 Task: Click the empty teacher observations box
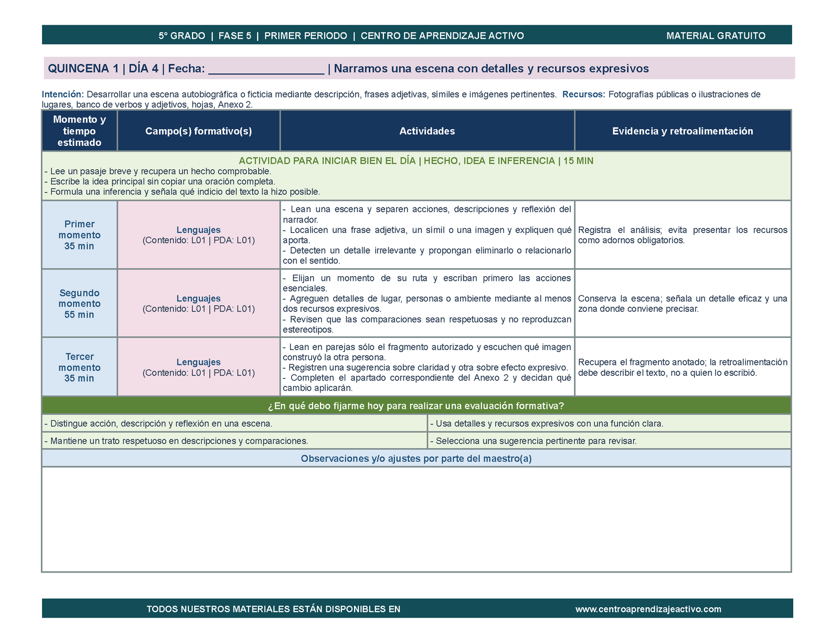click(416, 519)
